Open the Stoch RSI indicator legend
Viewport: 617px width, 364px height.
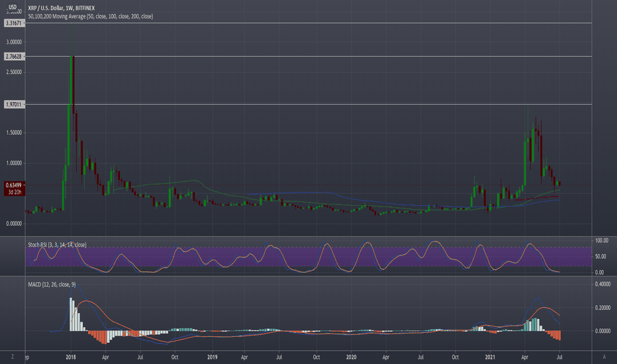pos(57,245)
